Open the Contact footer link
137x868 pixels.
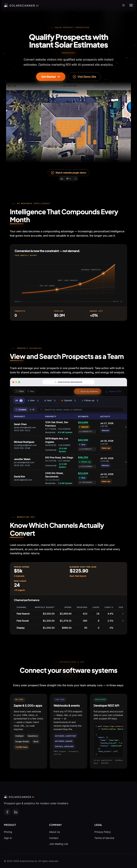pos(54,838)
